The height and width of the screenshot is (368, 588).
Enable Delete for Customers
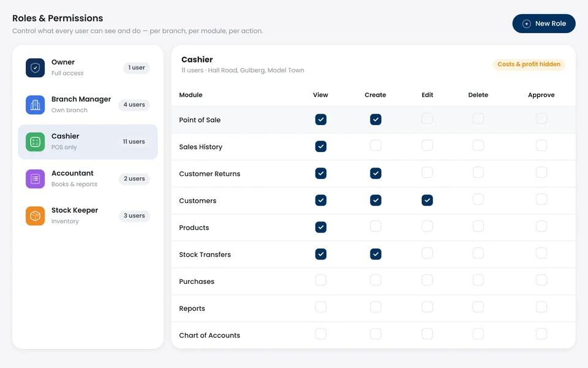[x=478, y=199]
